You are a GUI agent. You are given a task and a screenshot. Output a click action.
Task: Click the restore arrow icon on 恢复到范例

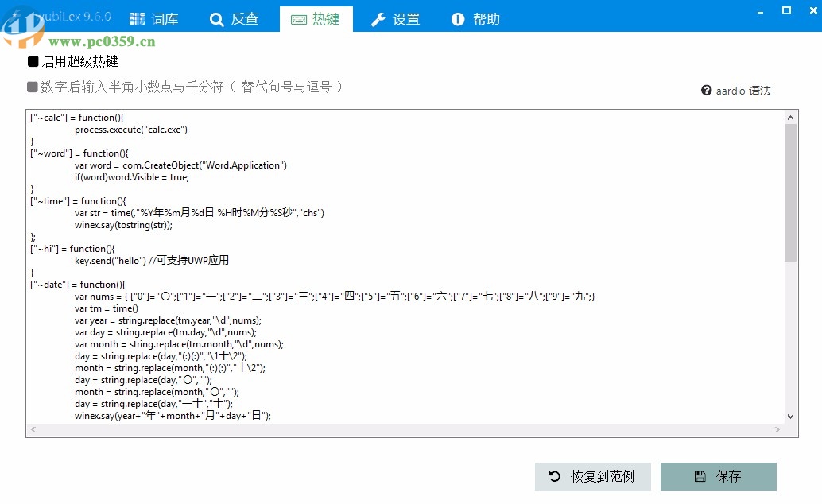tap(554, 476)
